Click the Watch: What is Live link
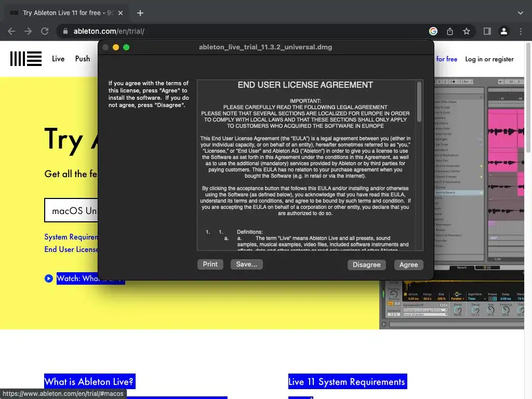The image size is (532, 399). [x=90, y=278]
